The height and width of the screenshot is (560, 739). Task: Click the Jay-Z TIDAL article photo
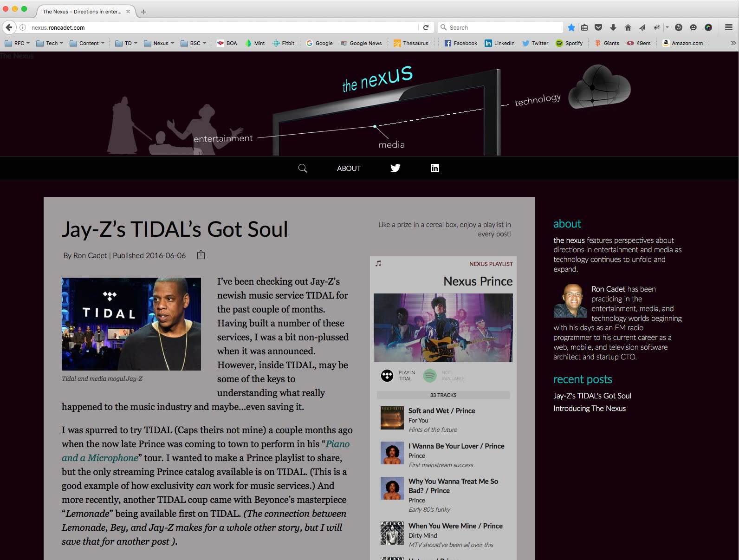click(x=131, y=324)
